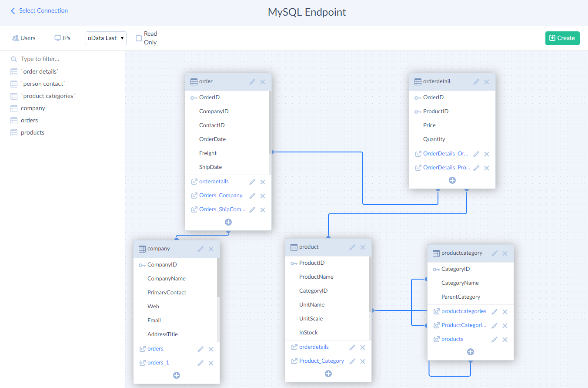The image size is (588, 388).
Task: Edit the productcategory table pencil icon
Action: coord(494,253)
